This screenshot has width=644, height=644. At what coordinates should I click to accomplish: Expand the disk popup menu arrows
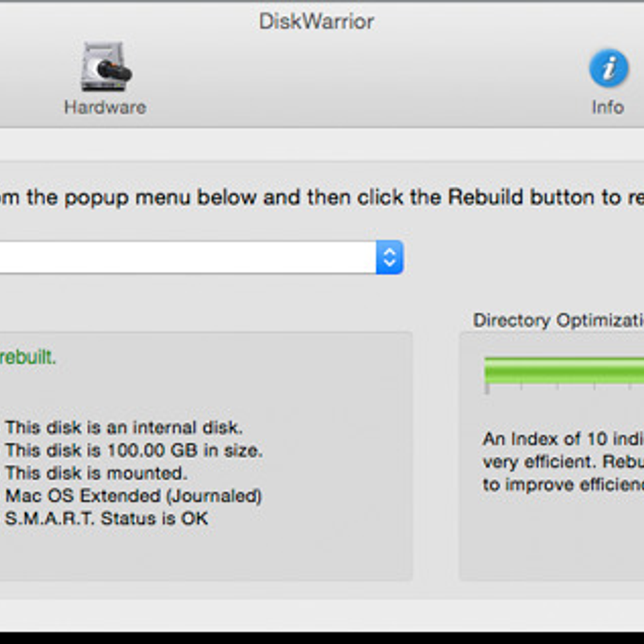pos(390,258)
